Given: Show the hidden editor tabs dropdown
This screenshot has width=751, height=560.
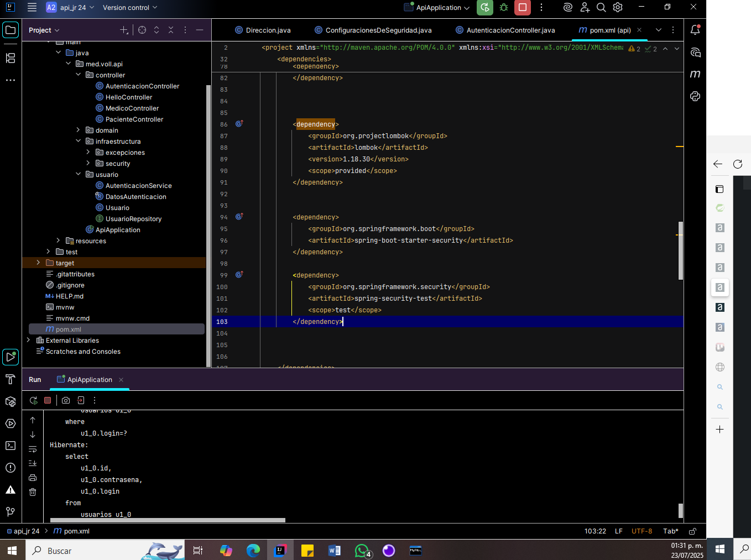Looking at the screenshot, I should click(659, 30).
